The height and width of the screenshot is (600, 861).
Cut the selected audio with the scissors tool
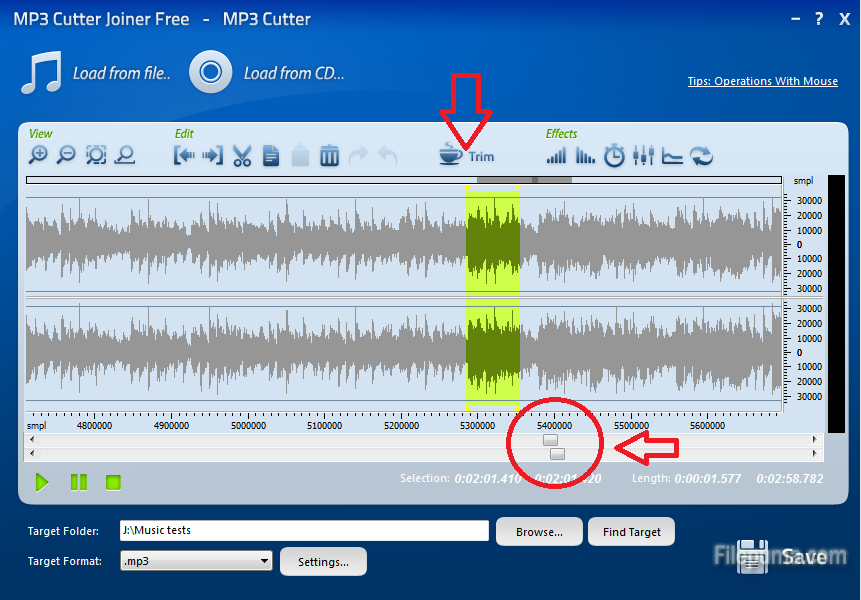click(242, 156)
